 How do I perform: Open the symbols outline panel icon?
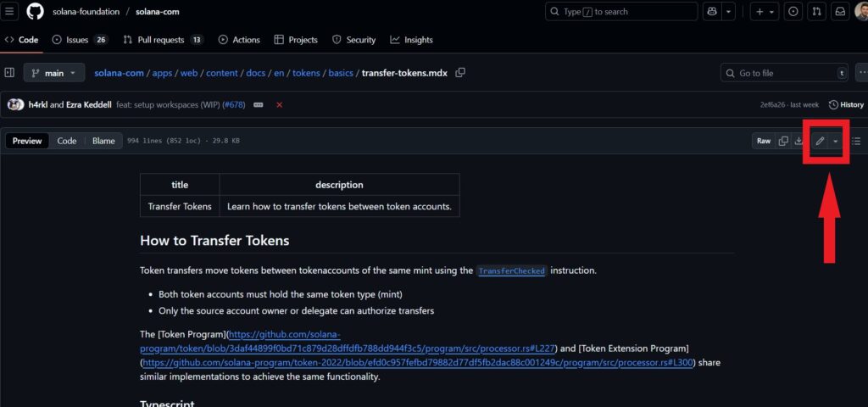[x=856, y=141]
